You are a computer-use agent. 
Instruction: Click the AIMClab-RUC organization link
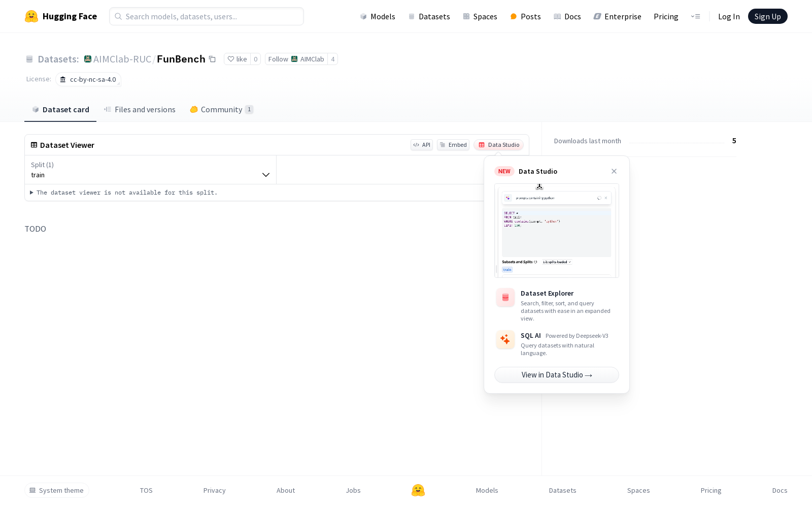coord(122,59)
